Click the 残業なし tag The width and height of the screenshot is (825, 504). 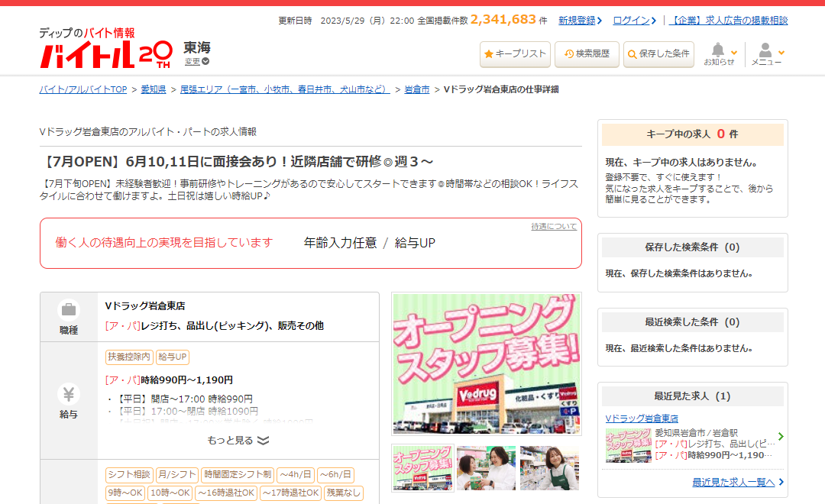344,493
